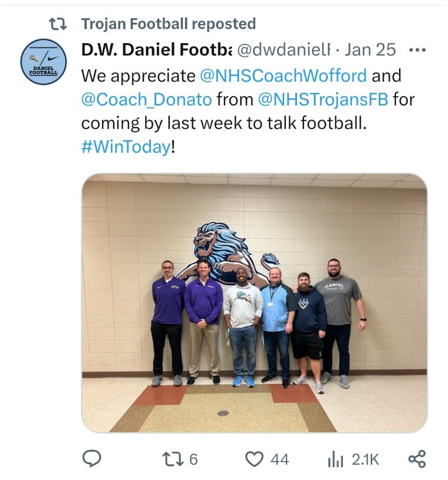Repost this tweet using the arrows icon
This screenshot has width=448, height=480.
(173, 459)
